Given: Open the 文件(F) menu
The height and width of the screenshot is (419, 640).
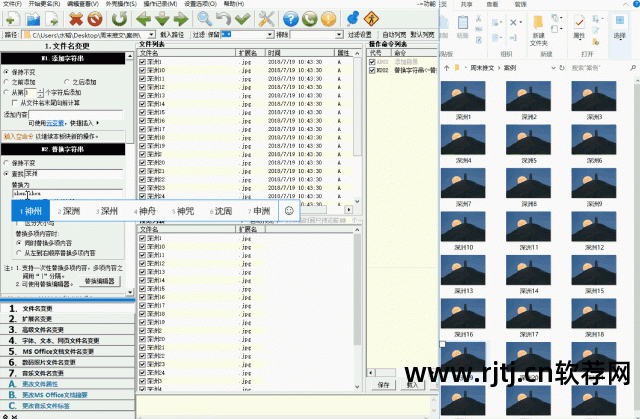Looking at the screenshot, I should 12,4.
